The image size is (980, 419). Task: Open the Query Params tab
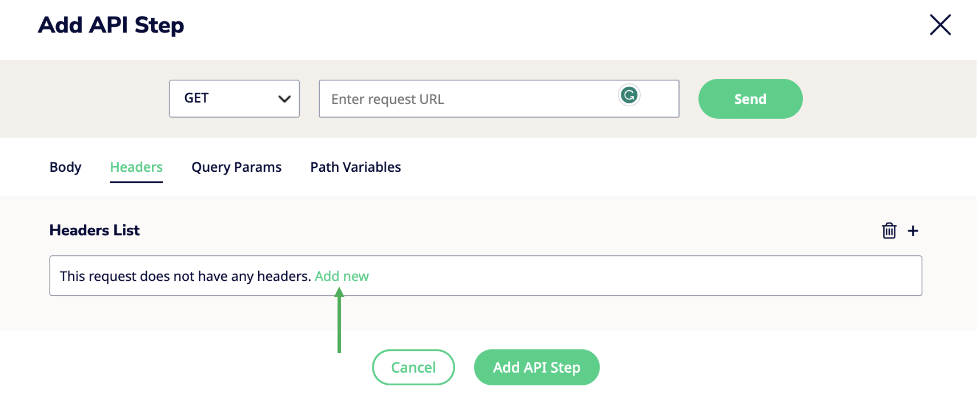tap(236, 167)
